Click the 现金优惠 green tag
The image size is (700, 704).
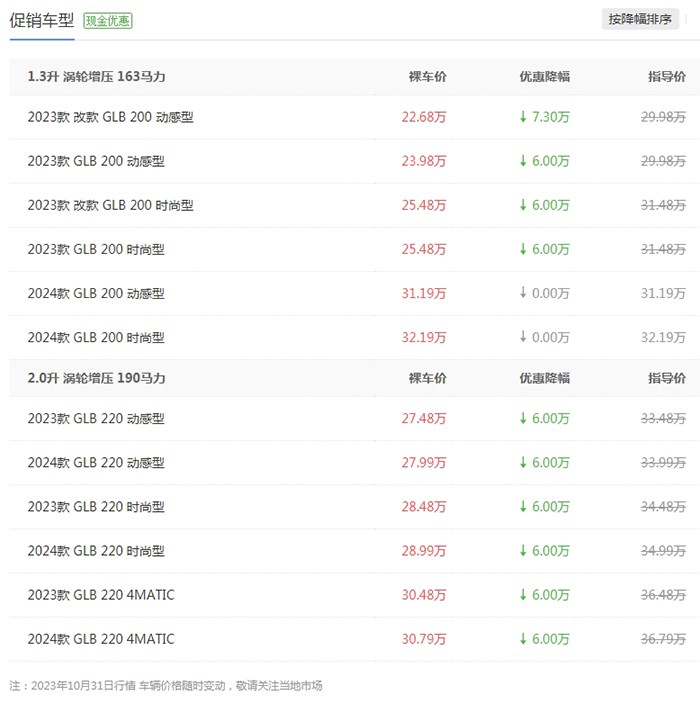108,21
